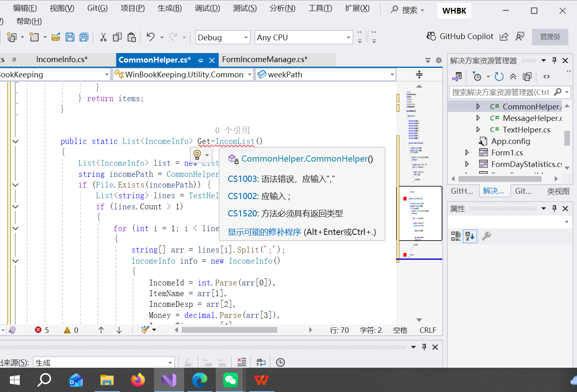Click the CS1003 error code link
Image resolution: width=577 pixels, height=392 pixels.
pos(242,179)
